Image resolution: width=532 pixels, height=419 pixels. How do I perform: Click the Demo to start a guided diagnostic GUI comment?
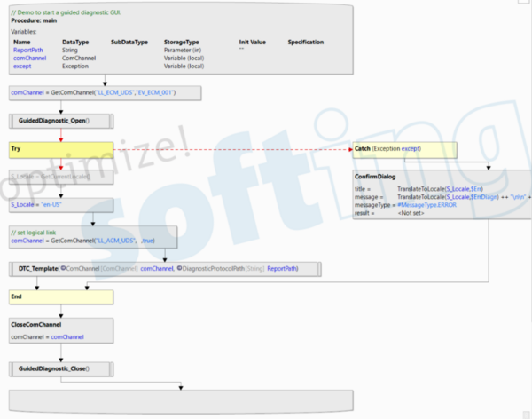[66, 12]
